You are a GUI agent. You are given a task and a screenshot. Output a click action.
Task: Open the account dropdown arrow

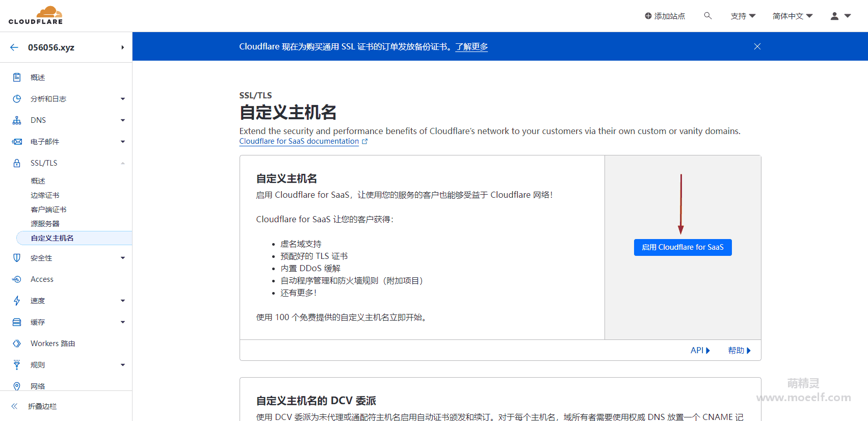(848, 16)
